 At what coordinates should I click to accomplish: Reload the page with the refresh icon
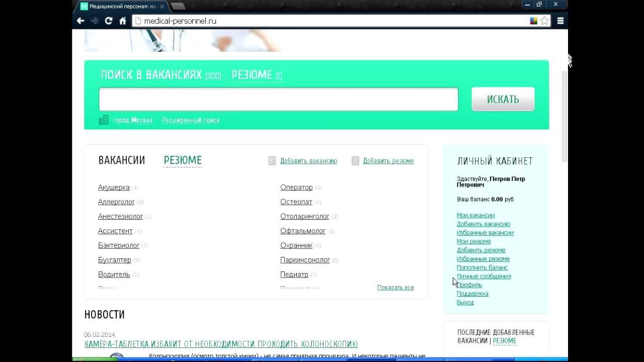109,21
